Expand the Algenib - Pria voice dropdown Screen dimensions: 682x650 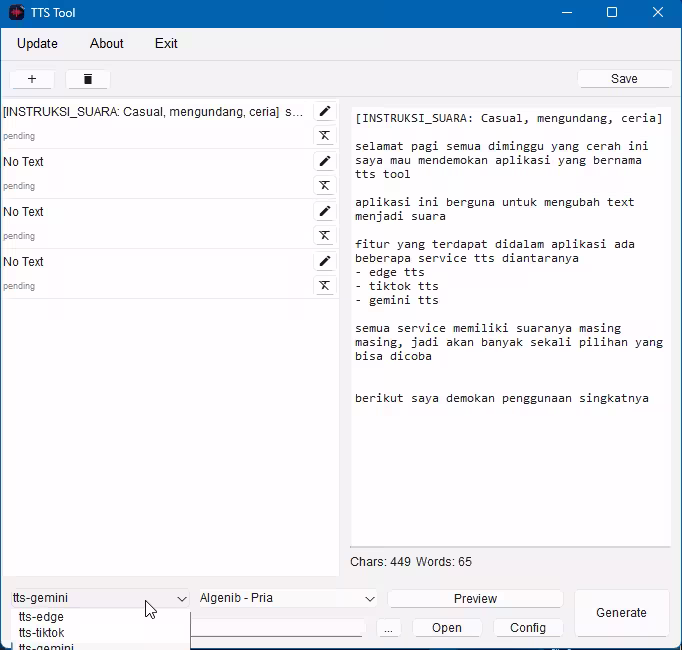(x=287, y=598)
